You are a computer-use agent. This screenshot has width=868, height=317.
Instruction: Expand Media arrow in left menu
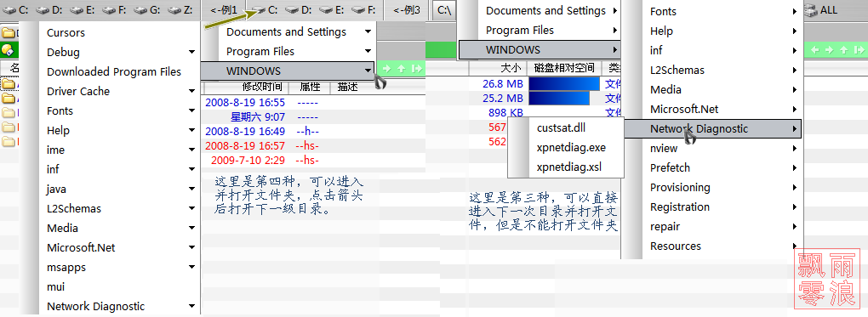pos(192,228)
